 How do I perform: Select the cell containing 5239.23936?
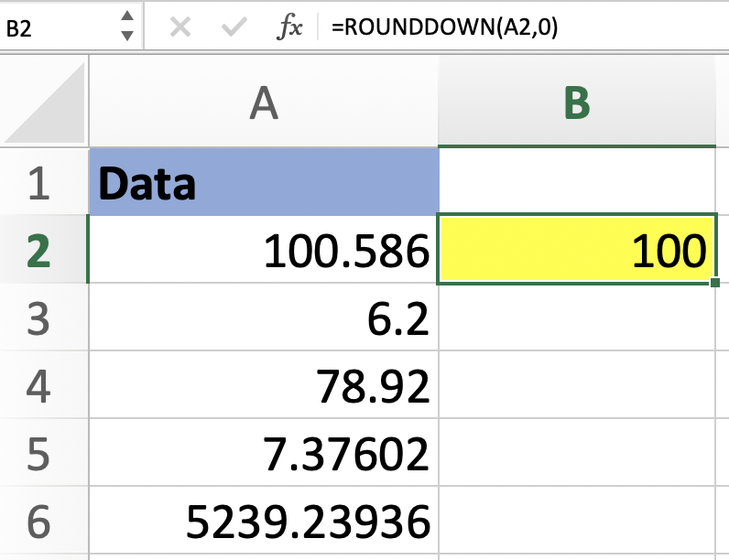(264, 521)
